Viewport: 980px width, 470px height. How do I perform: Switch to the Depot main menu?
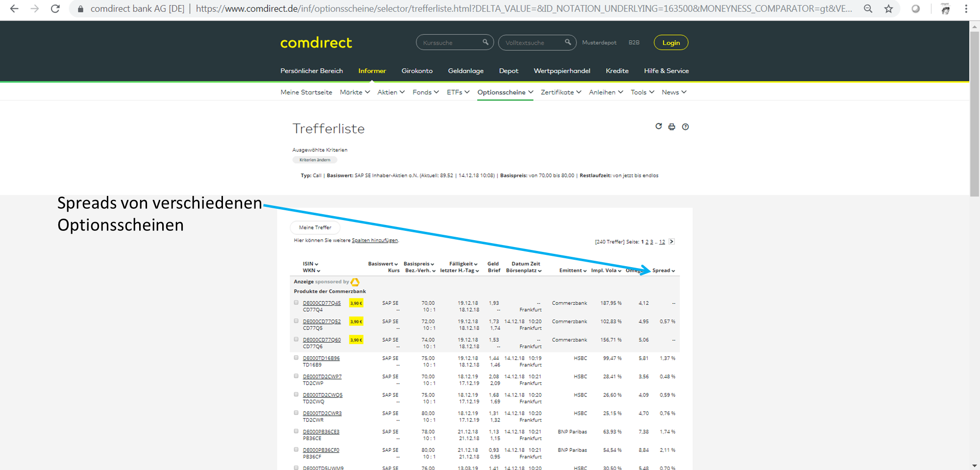tap(508, 71)
